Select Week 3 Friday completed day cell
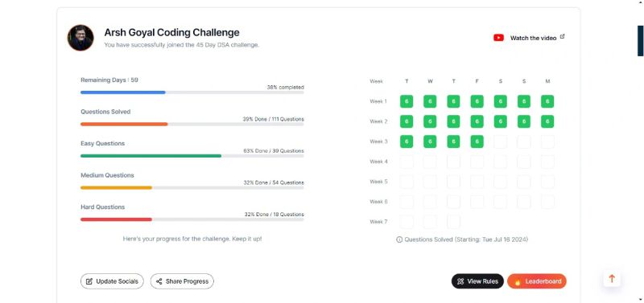Screen dimensions: 644x303 [477, 141]
